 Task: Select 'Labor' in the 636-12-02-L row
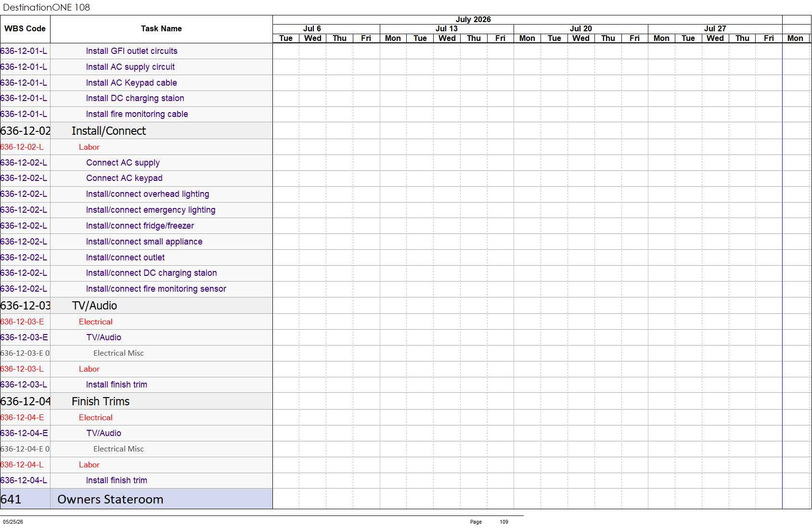89,147
